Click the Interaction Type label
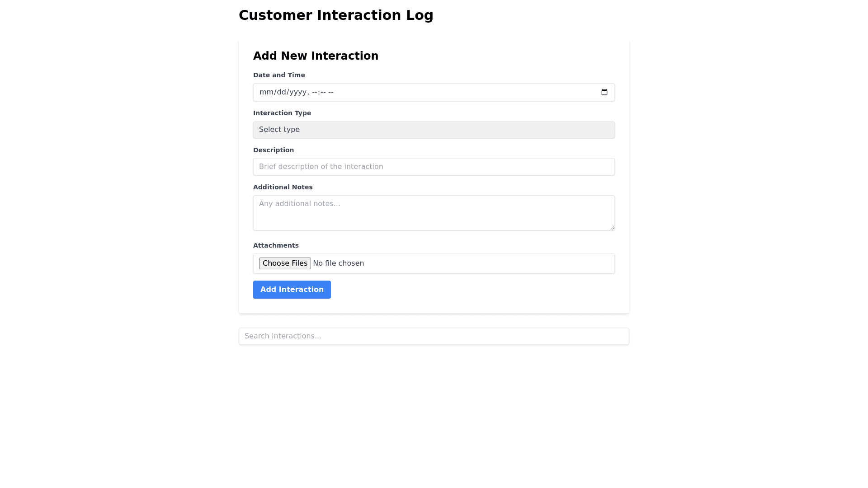Screen dimensions: 868x488 coord(282,113)
